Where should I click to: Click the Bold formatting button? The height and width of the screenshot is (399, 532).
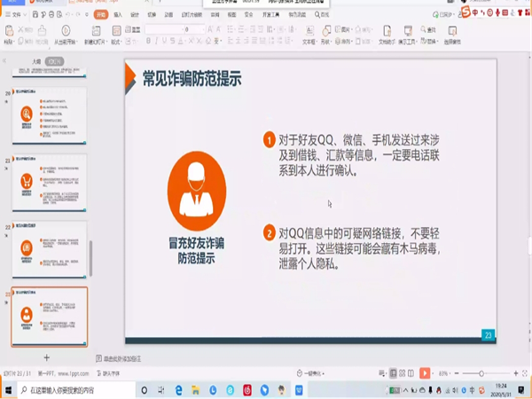(x=149, y=41)
